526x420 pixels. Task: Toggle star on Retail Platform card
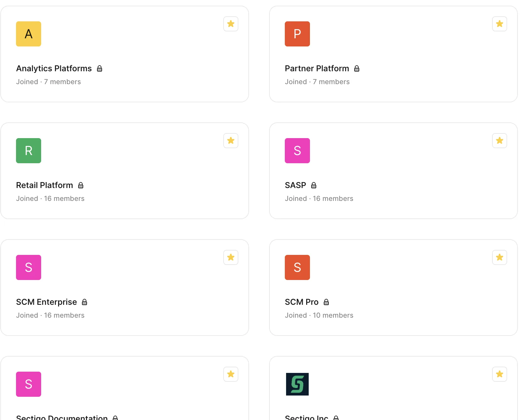231,141
